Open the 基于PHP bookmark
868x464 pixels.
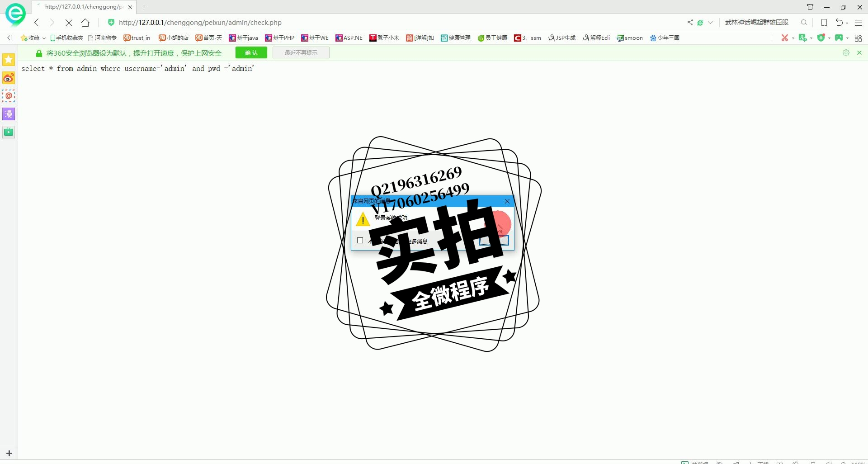coord(279,38)
